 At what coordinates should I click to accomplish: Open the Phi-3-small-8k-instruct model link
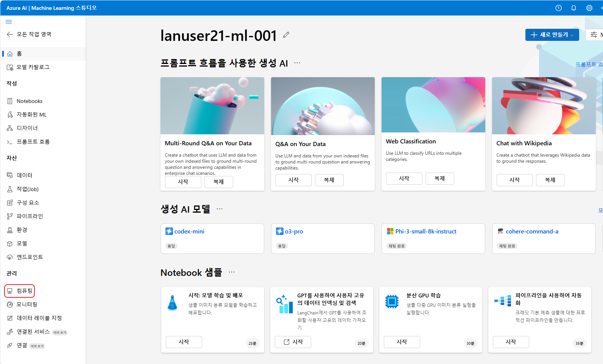click(x=426, y=232)
